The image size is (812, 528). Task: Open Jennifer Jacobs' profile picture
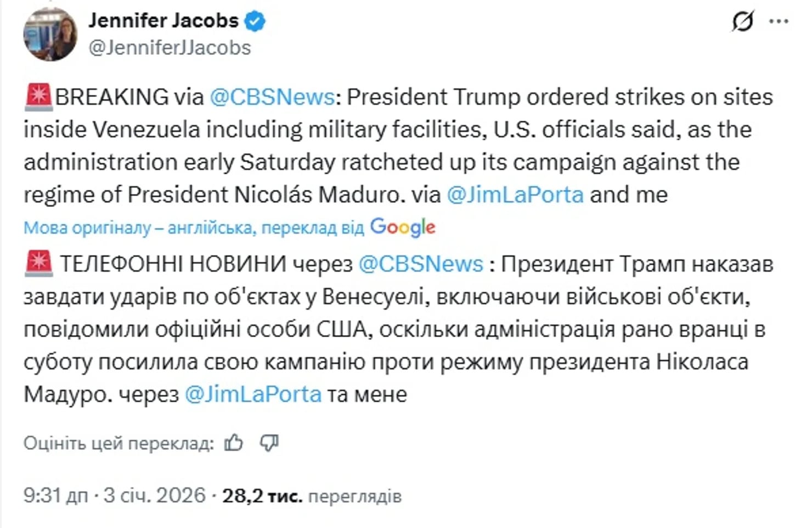point(50,34)
